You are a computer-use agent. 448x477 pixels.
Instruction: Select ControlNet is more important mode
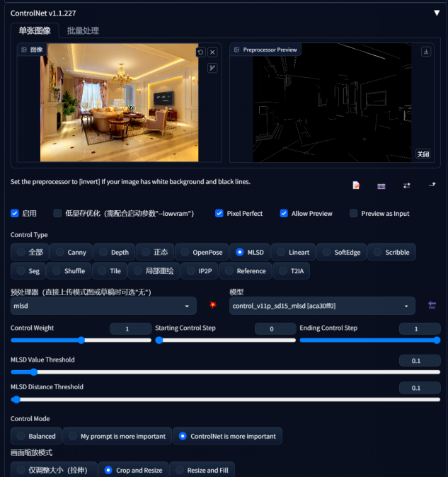tap(227, 436)
